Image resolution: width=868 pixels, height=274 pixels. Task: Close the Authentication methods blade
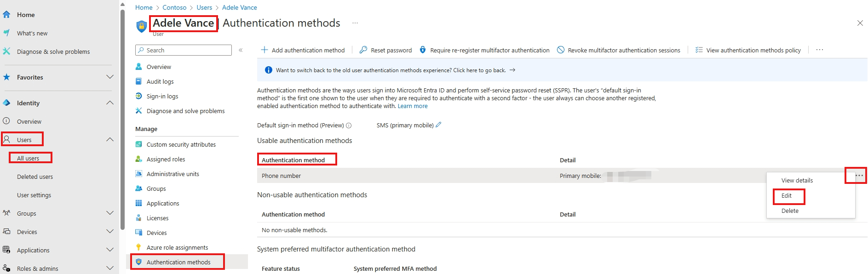860,23
